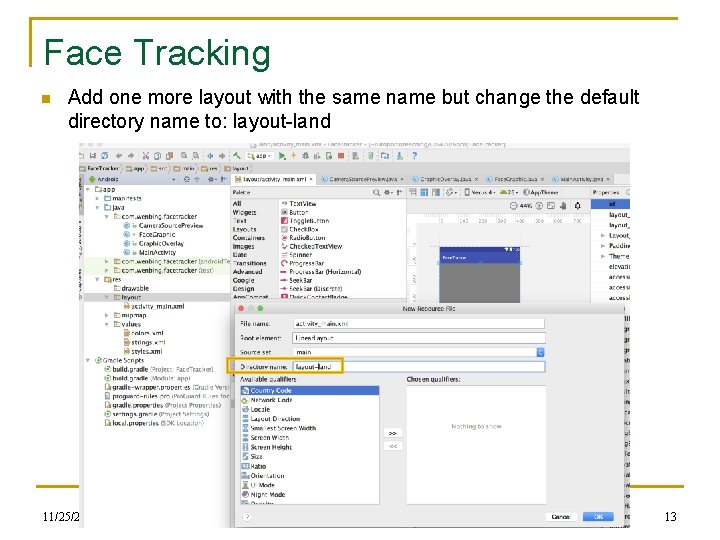Click the green Run app icon
Viewport: 720px width, 540px height.
point(282,156)
